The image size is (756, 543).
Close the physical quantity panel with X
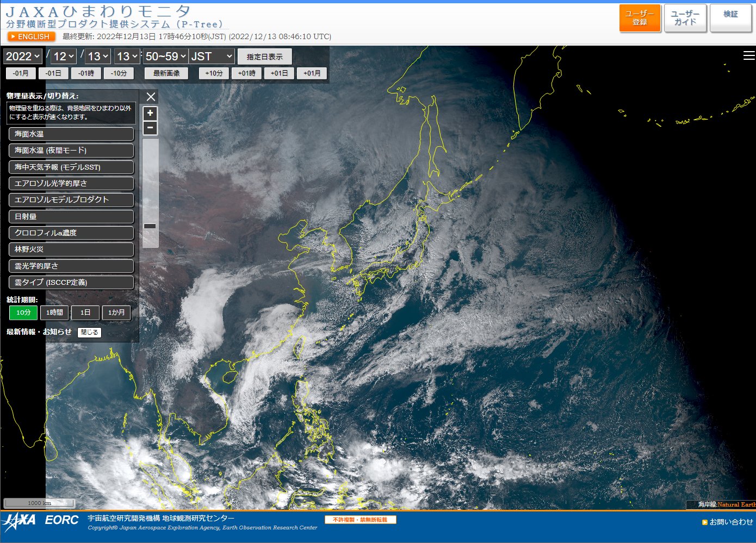tap(151, 97)
